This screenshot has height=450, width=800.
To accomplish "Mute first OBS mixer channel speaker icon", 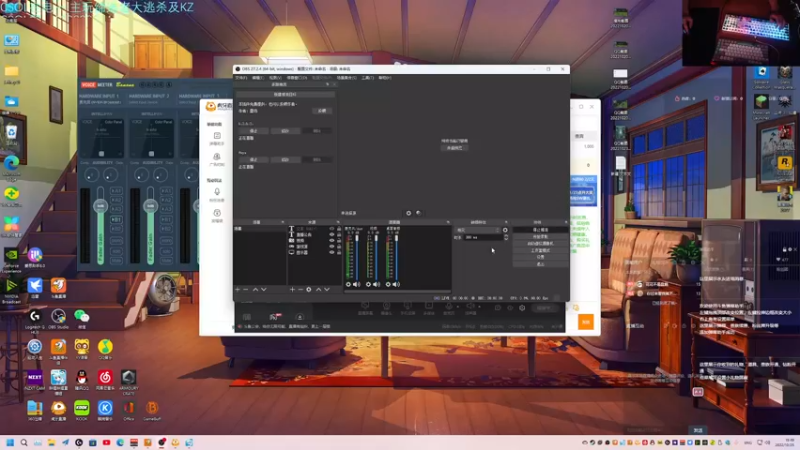I will (x=357, y=284).
